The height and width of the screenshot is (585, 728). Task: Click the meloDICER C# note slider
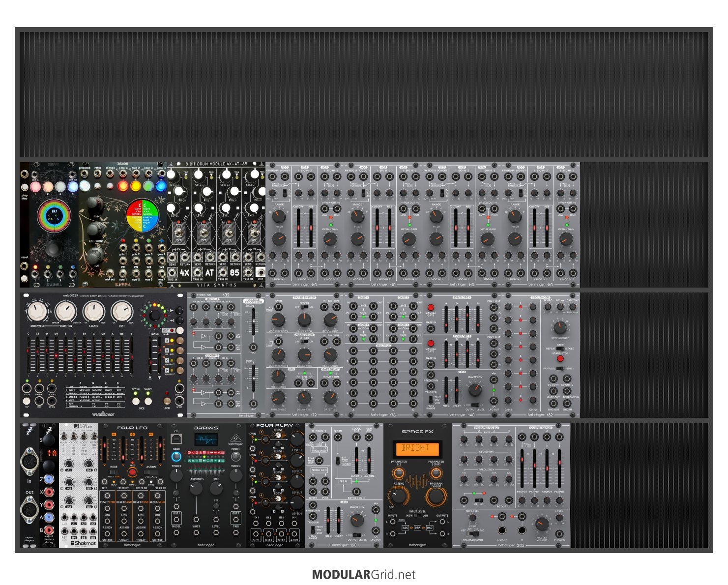(37, 354)
